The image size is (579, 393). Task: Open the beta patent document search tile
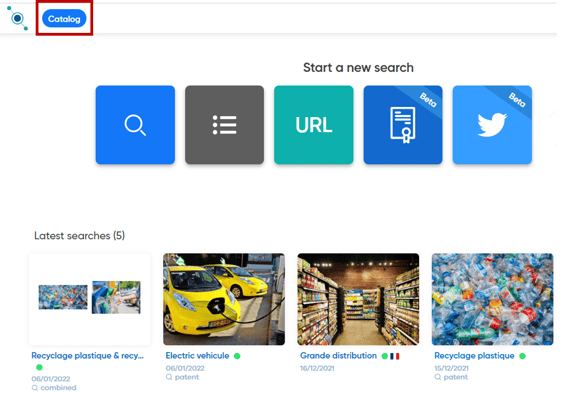point(403,125)
